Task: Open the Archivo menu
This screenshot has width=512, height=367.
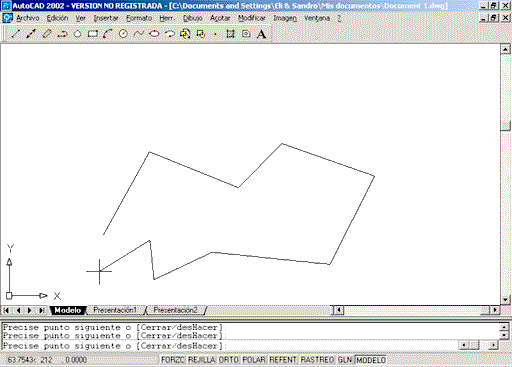Action: [28, 18]
